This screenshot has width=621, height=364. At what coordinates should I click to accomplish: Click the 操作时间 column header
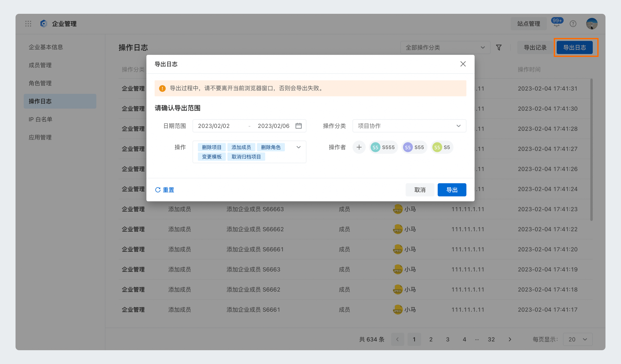529,69
